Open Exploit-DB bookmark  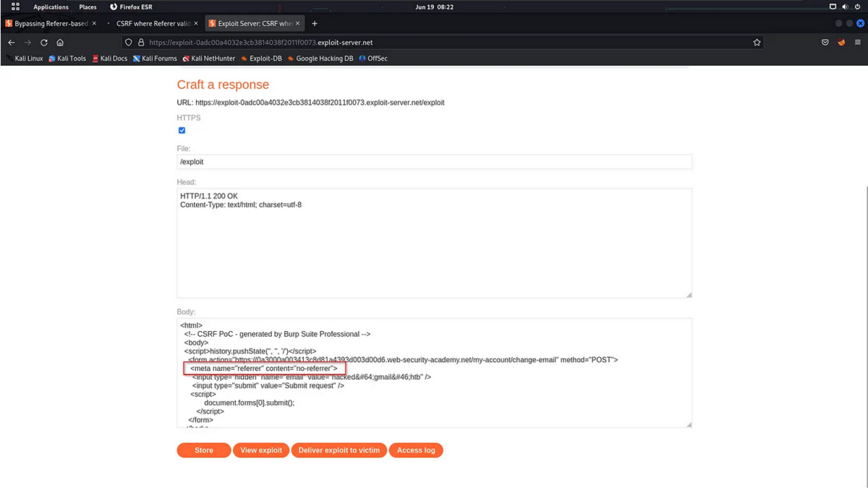coord(261,59)
